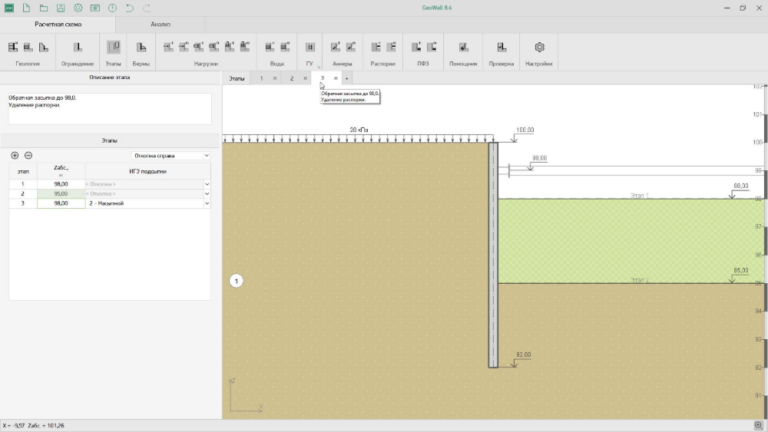Image resolution: width=768 pixels, height=432 pixels.
Task: Click the fifth Нагрузки load icon
Action: pos(229,47)
